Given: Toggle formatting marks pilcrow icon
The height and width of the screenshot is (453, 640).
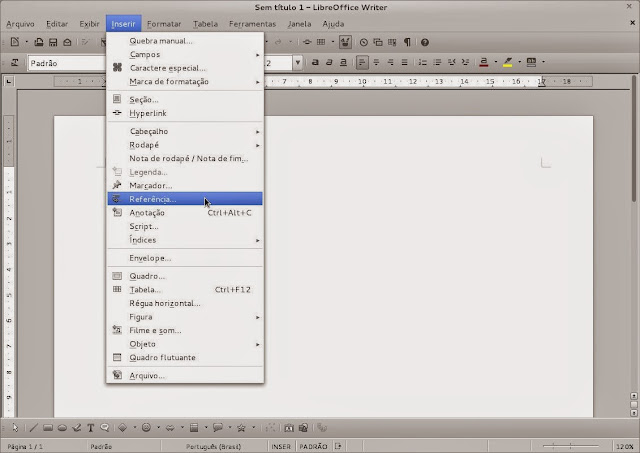Looking at the screenshot, I should click(x=407, y=42).
